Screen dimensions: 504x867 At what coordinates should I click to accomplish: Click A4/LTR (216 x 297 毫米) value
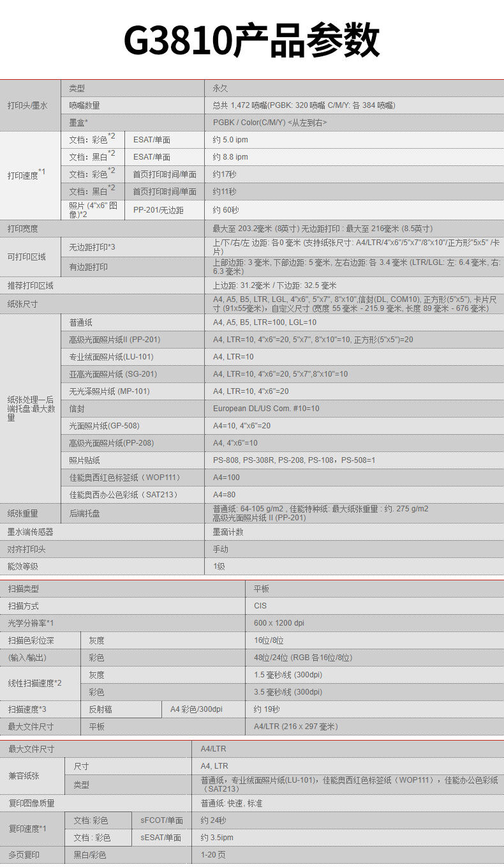296,727
